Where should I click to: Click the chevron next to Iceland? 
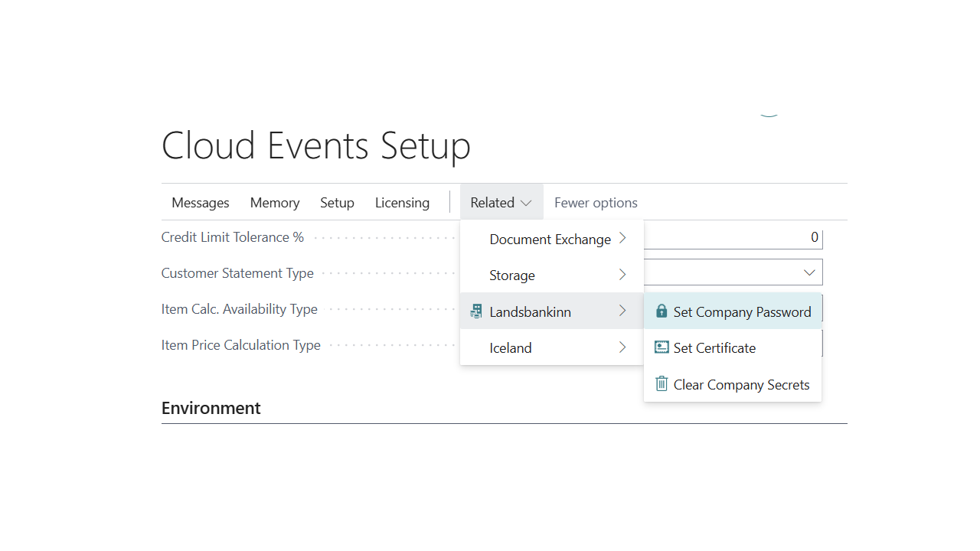click(x=622, y=347)
